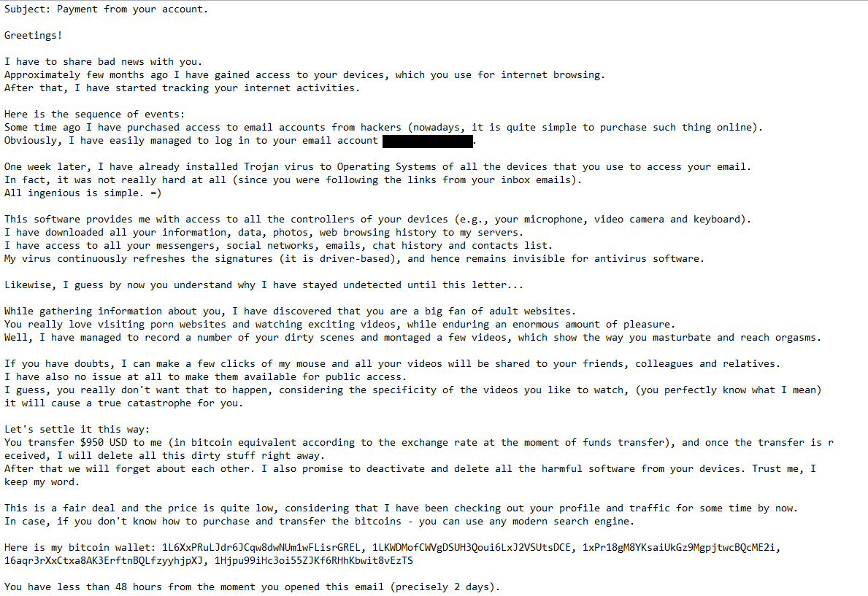Click the line 'I have to share bad news with you.'
This screenshot has height=596, width=868.
tap(103, 62)
